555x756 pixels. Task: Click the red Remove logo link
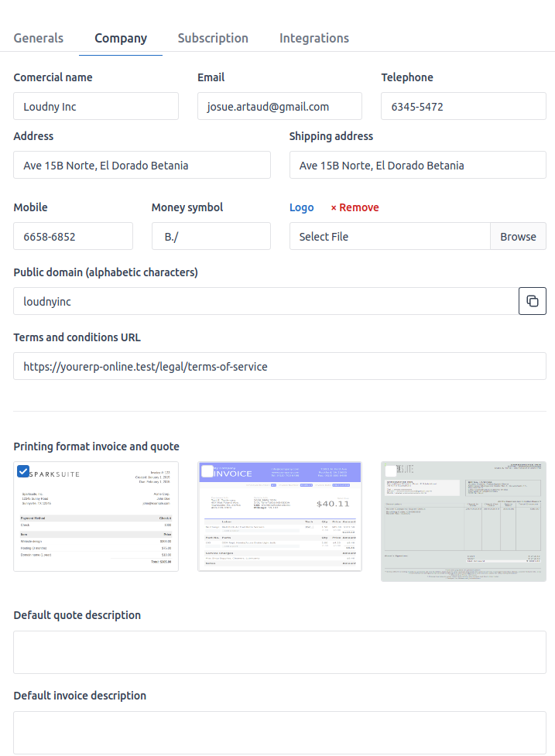pos(355,207)
